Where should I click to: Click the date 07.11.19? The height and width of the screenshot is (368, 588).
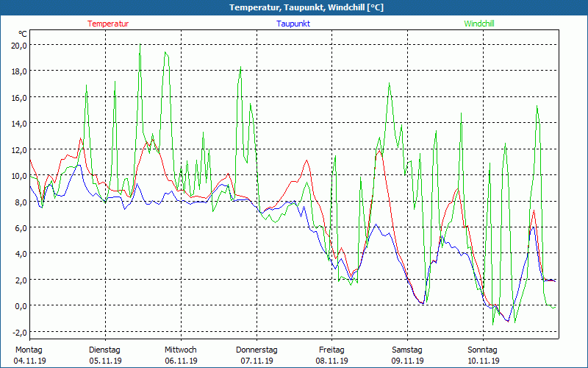(x=257, y=361)
